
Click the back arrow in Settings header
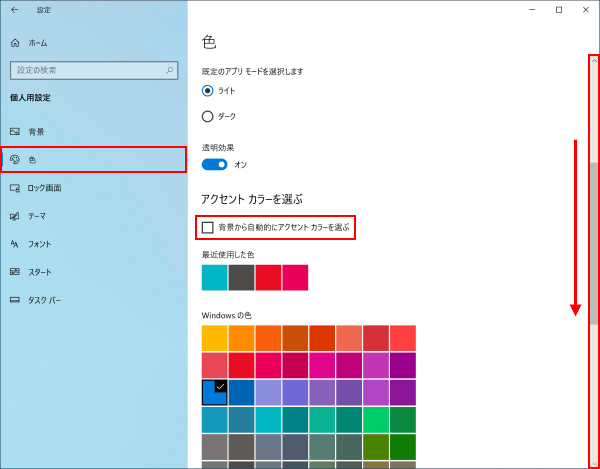(x=14, y=10)
